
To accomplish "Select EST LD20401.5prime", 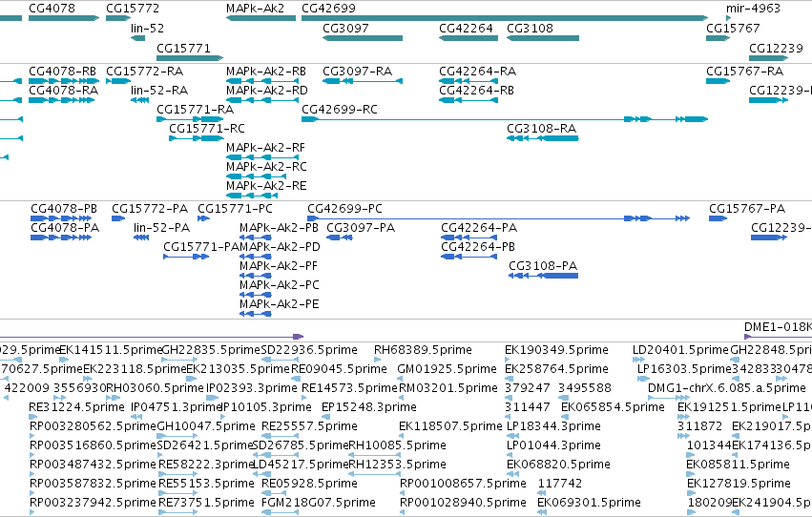I will pyautogui.click(x=680, y=350).
